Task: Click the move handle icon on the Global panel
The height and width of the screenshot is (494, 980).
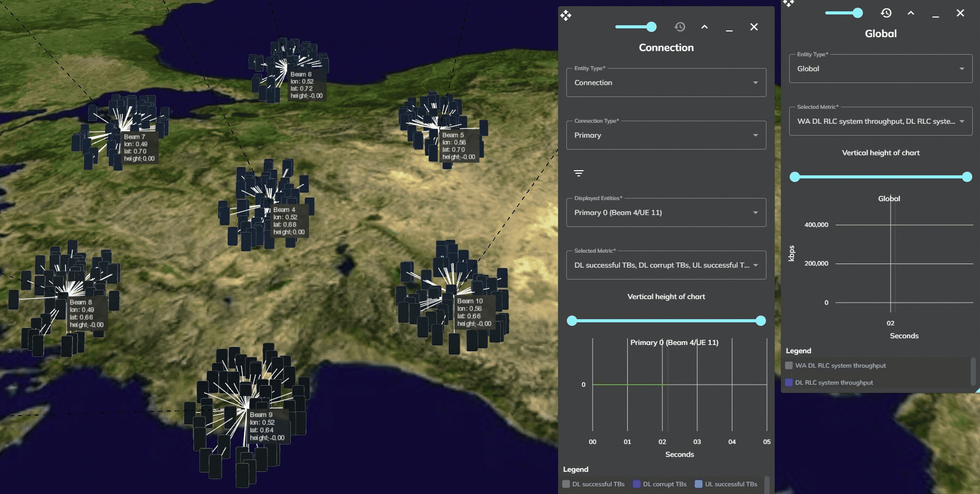Action: tap(789, 4)
